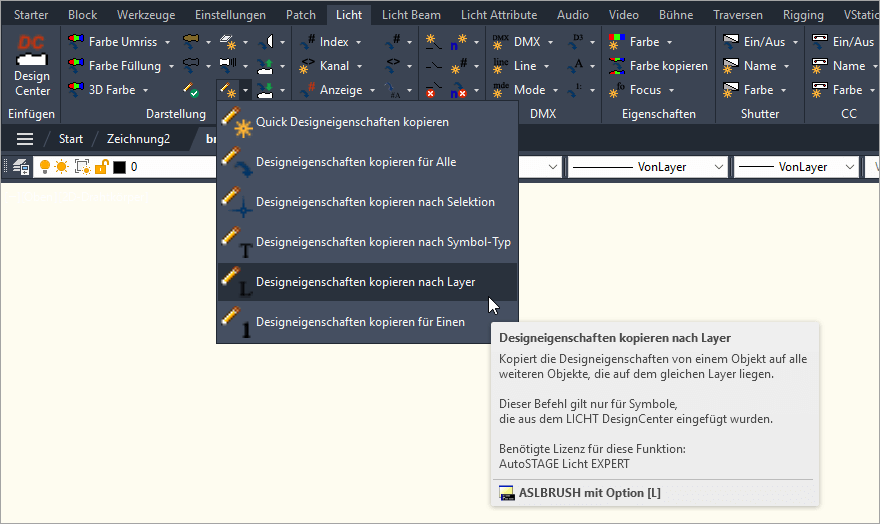The height and width of the screenshot is (524, 880).
Task: Toggle the layer lock padlock icon
Action: (x=102, y=167)
